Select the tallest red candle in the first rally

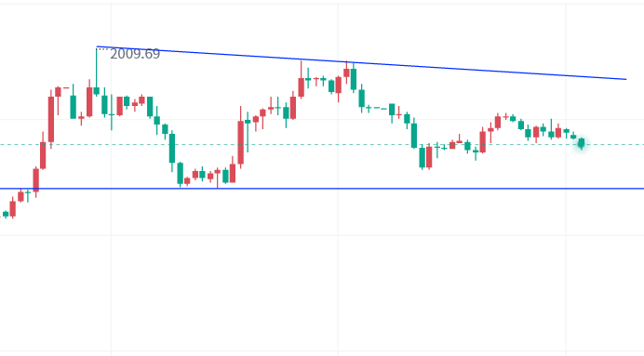click(51, 119)
